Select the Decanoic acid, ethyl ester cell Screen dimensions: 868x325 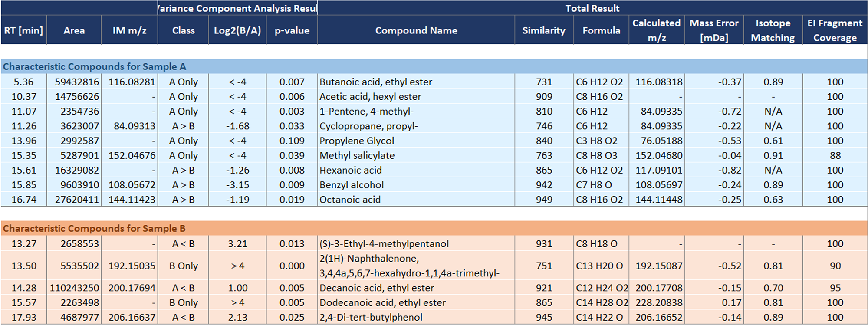click(377, 288)
